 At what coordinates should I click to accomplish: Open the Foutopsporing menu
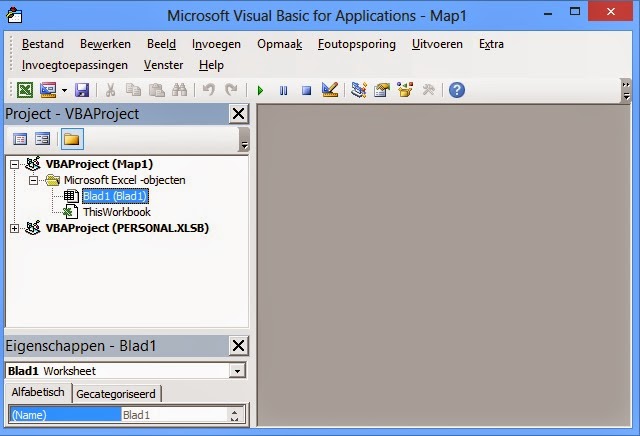pyautogui.click(x=357, y=44)
